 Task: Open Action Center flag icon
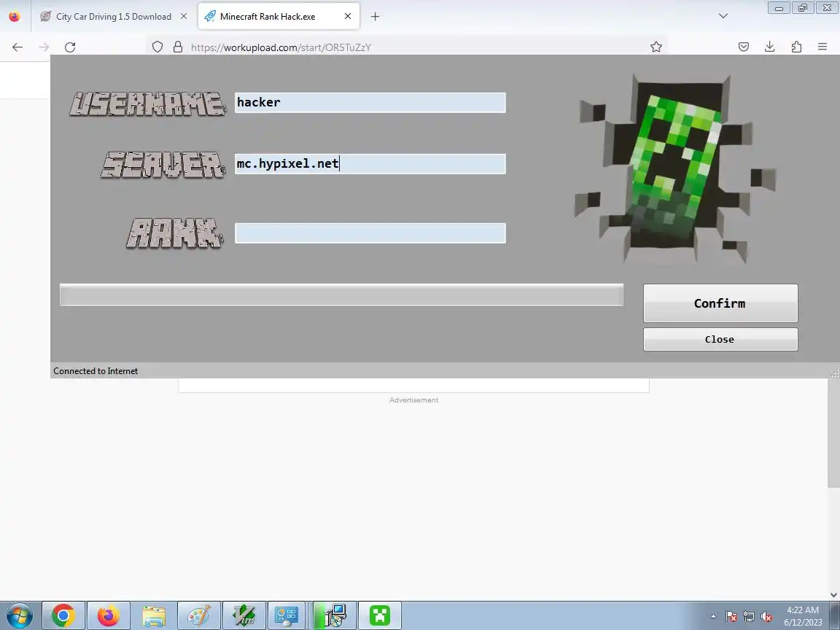pos(731,617)
